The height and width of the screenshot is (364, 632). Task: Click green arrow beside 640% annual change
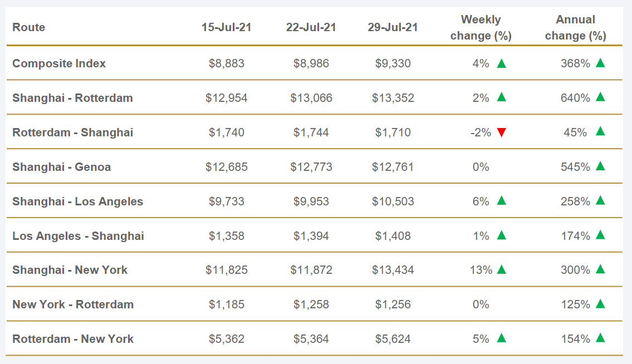[x=600, y=97]
